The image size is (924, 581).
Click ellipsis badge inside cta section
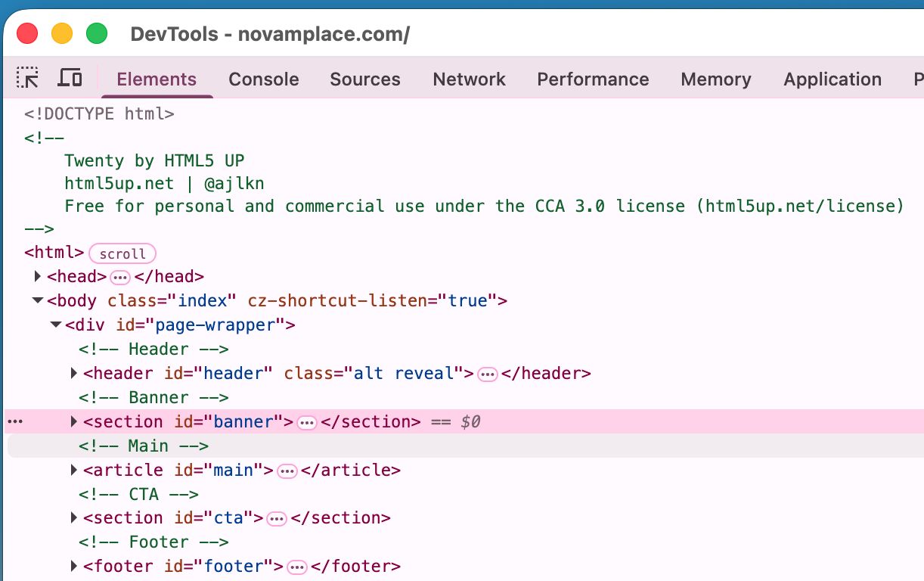coord(277,518)
